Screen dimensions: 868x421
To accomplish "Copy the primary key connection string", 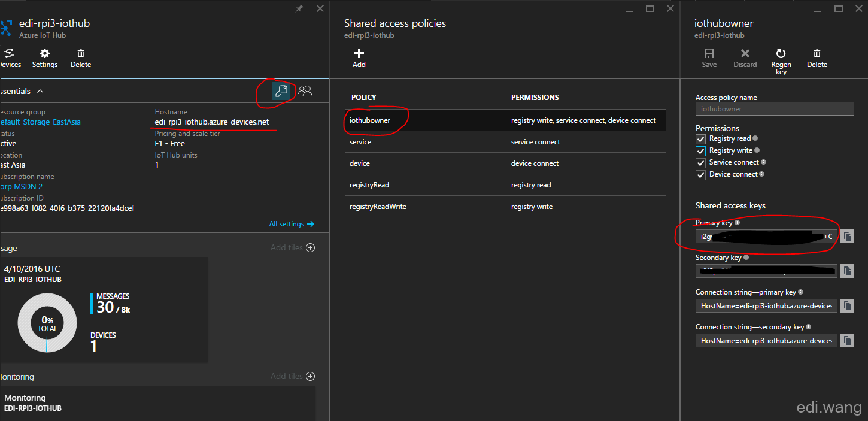I will coord(847,306).
